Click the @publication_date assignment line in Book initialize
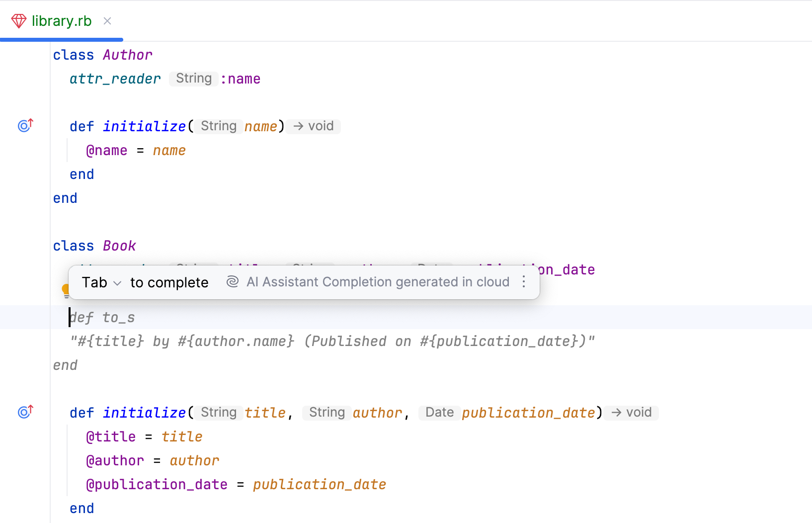Viewport: 812px width, 523px height. pos(236,484)
